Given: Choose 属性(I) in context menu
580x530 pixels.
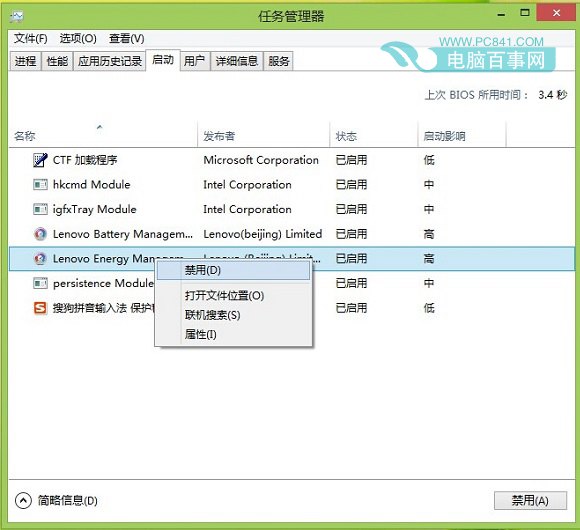Looking at the screenshot, I should [x=233, y=335].
